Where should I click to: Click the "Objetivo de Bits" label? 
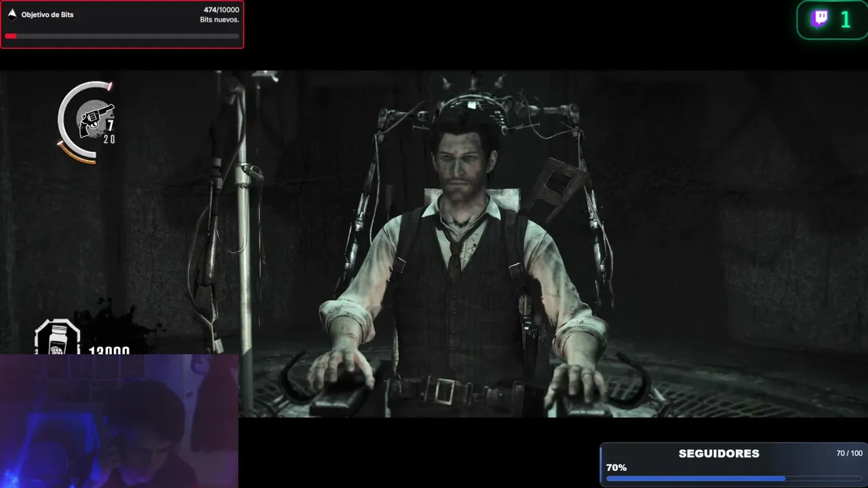coord(47,15)
